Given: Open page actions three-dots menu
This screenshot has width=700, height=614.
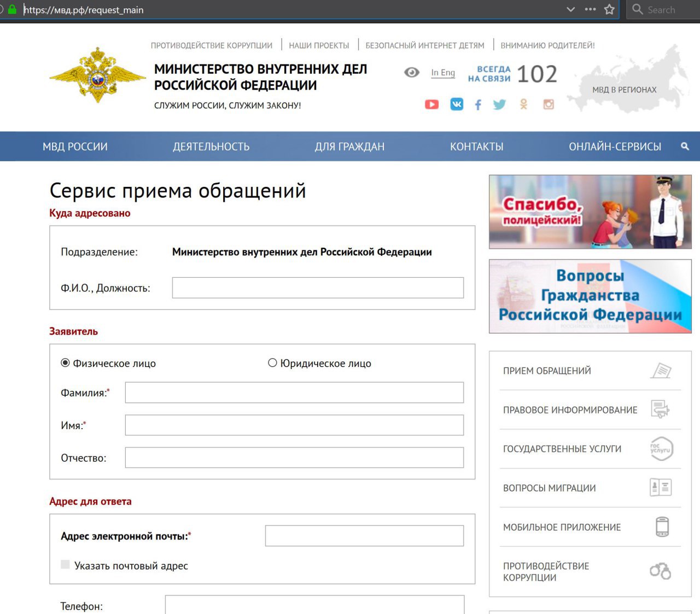Looking at the screenshot, I should pos(590,9).
